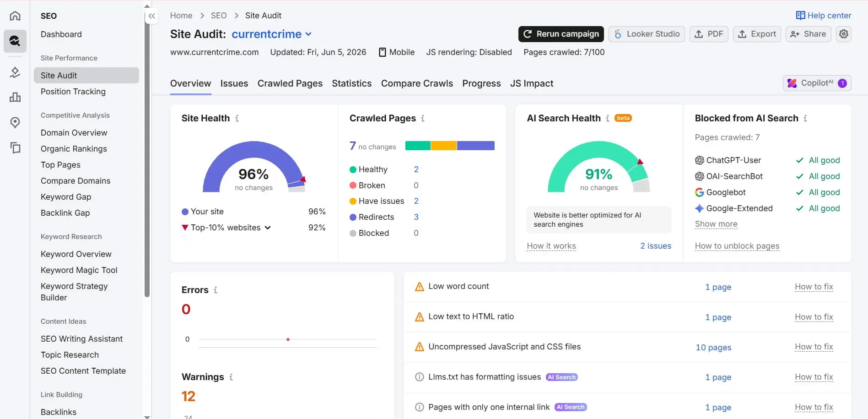Click the Blocked from AI Search info icon
Viewport: 868px width, 419px height.
(805, 118)
